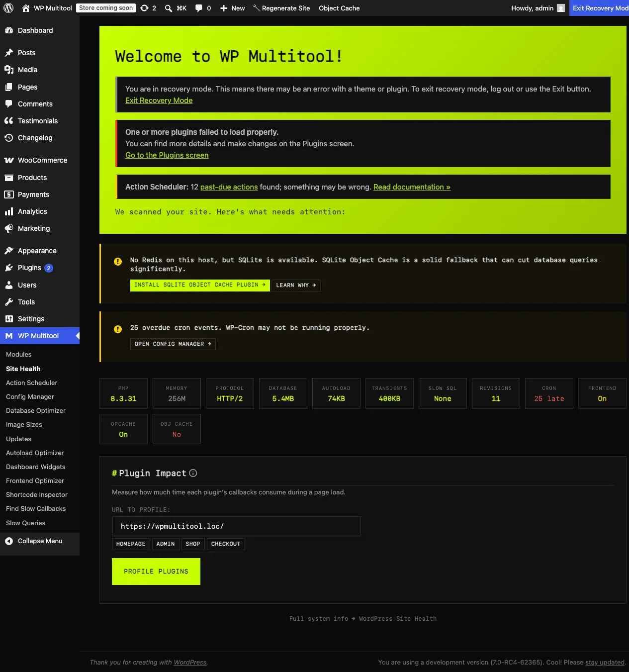The height and width of the screenshot is (672, 629).
Task: Open the comments bubble icon showing 0
Action: click(198, 8)
